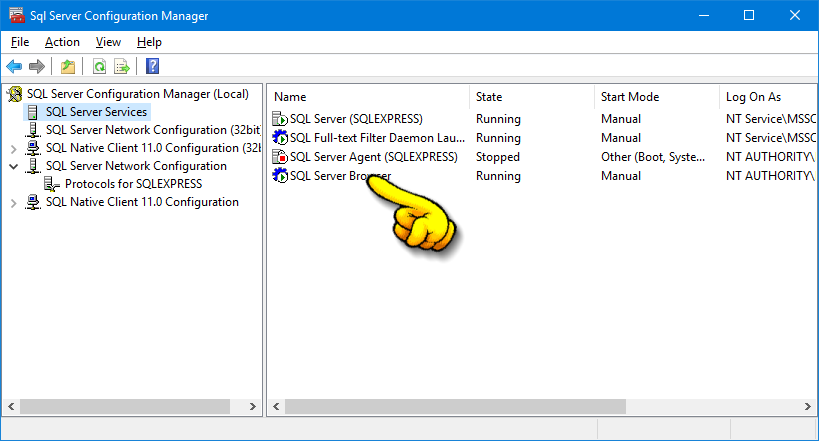Click the app icon in title bar

coord(17,16)
